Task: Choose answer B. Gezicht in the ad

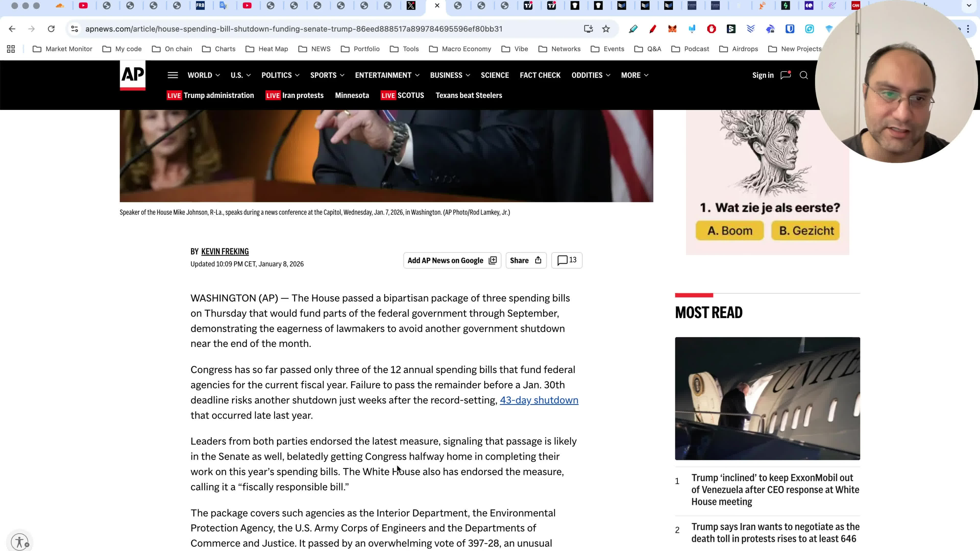Action: tap(805, 231)
